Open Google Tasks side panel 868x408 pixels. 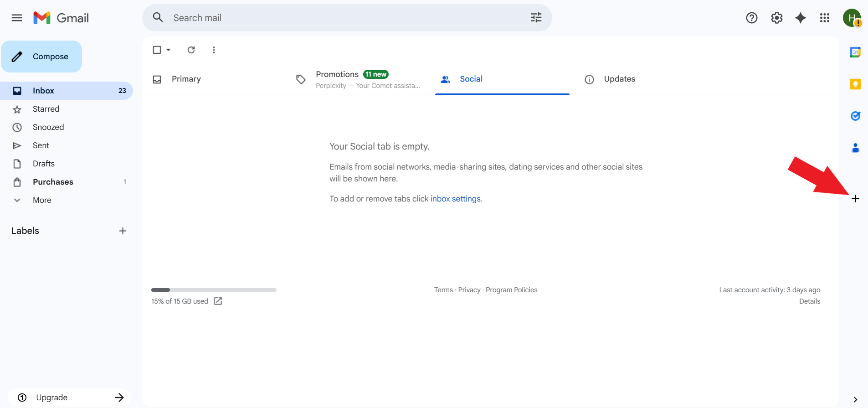(855, 116)
